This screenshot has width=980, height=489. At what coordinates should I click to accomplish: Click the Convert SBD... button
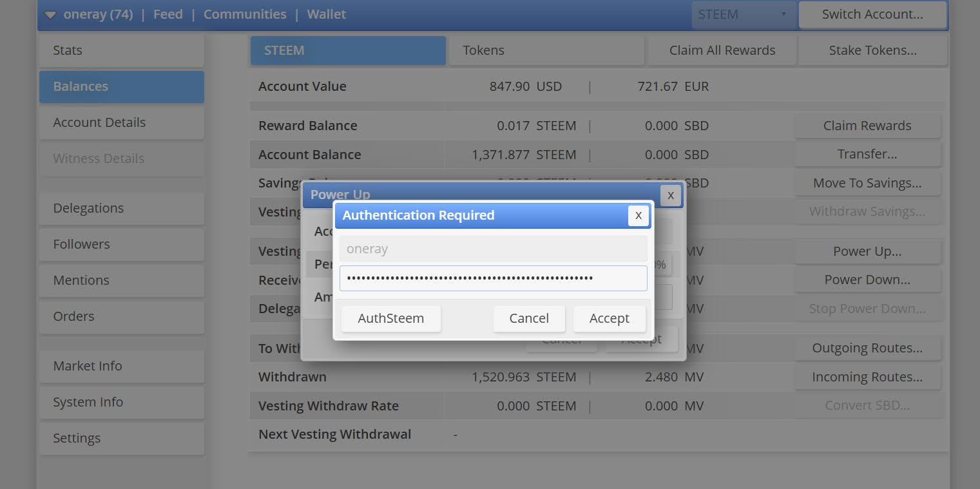click(867, 406)
